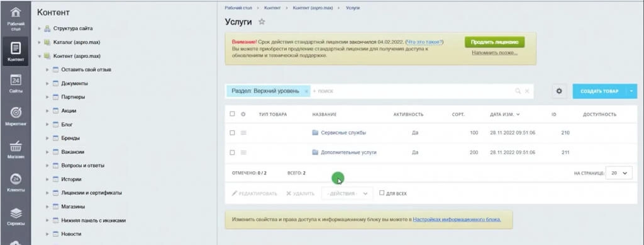Click the Структура сайта tree icon
Viewport: 644px width, 245px height.
pyautogui.click(x=47, y=28)
